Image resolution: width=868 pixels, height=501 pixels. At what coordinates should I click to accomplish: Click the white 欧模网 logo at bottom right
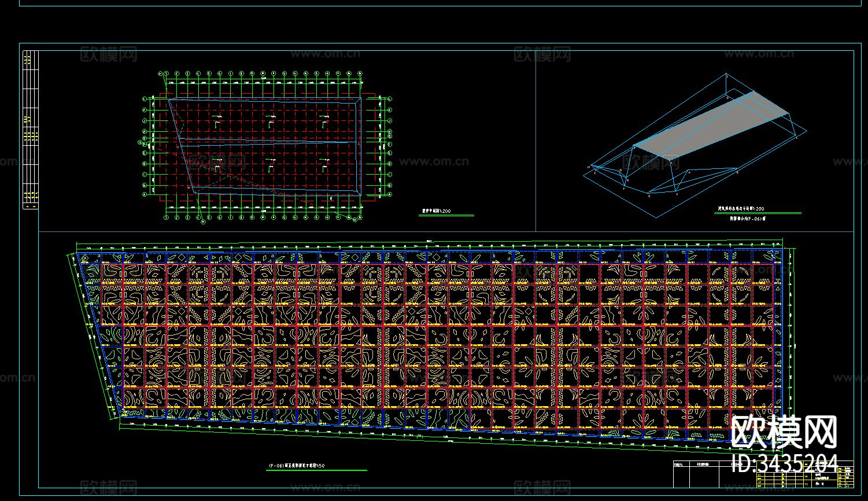[x=784, y=432]
